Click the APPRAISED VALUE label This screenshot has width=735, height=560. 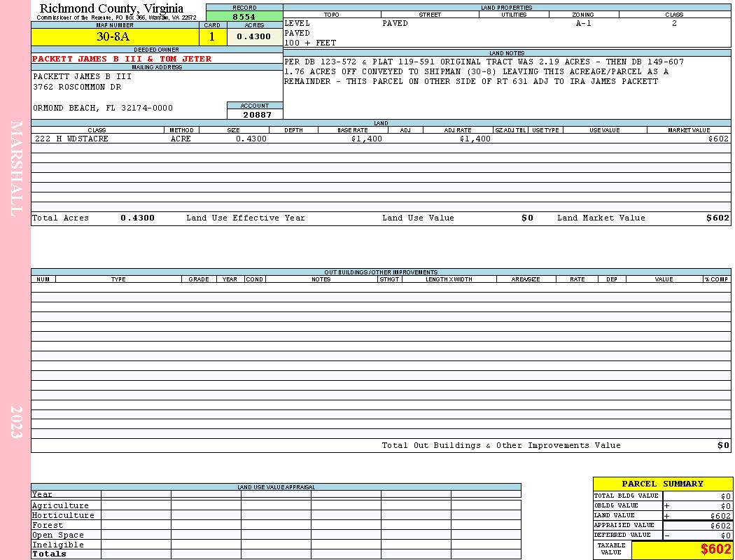pos(624,525)
